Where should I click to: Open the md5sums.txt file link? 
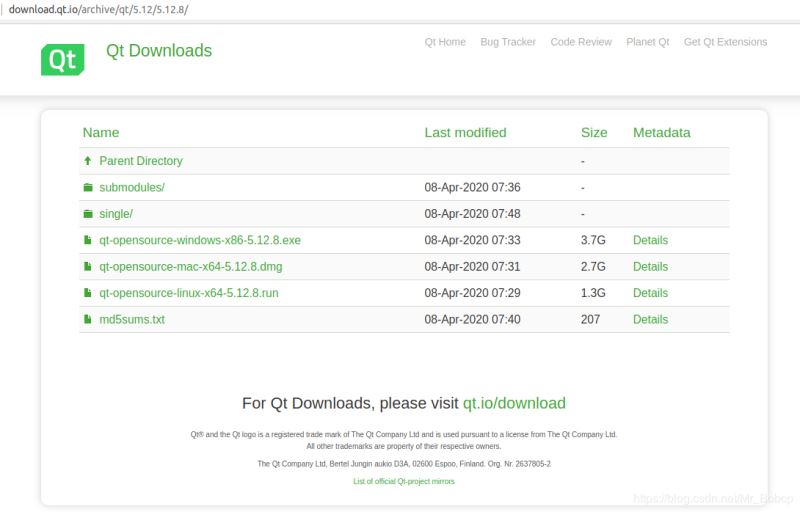(x=132, y=320)
